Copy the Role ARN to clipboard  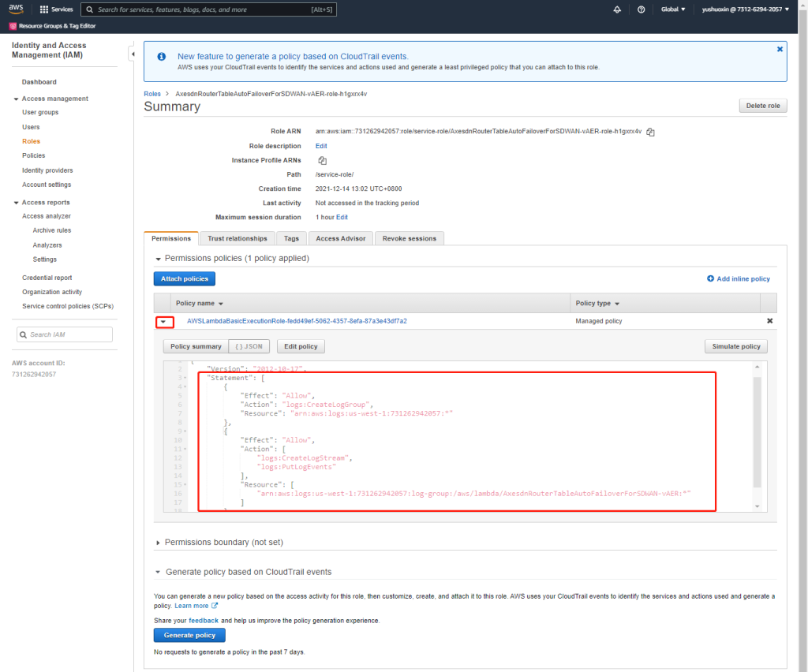(x=650, y=132)
